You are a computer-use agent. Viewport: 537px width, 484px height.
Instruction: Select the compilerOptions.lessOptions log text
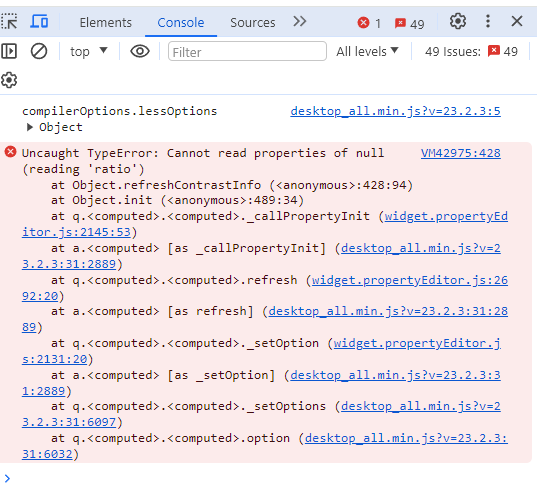120,111
